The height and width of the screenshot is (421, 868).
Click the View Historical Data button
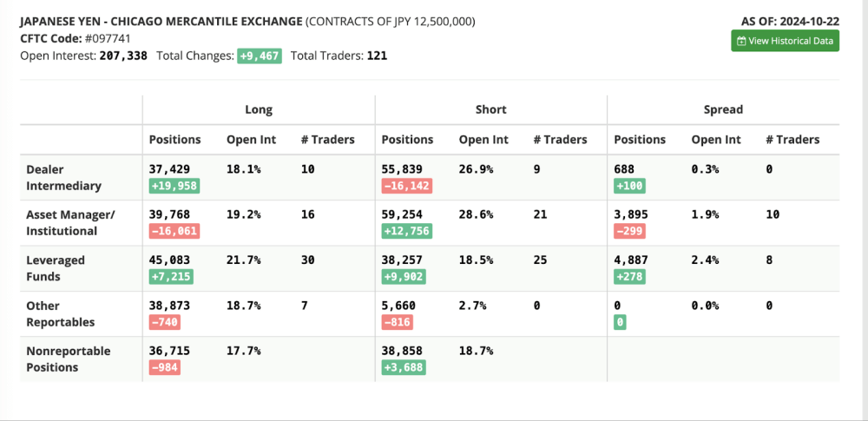[785, 41]
